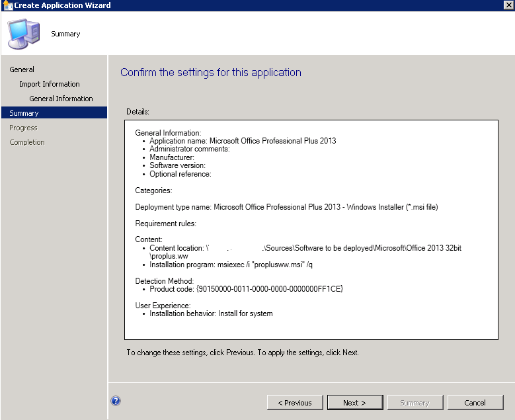Click the 'Detection Method:' heading
515x420 pixels.
click(x=164, y=280)
